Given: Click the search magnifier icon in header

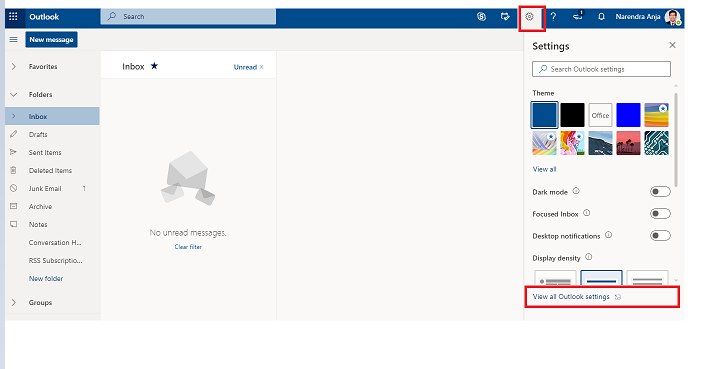Looking at the screenshot, I should (x=111, y=16).
